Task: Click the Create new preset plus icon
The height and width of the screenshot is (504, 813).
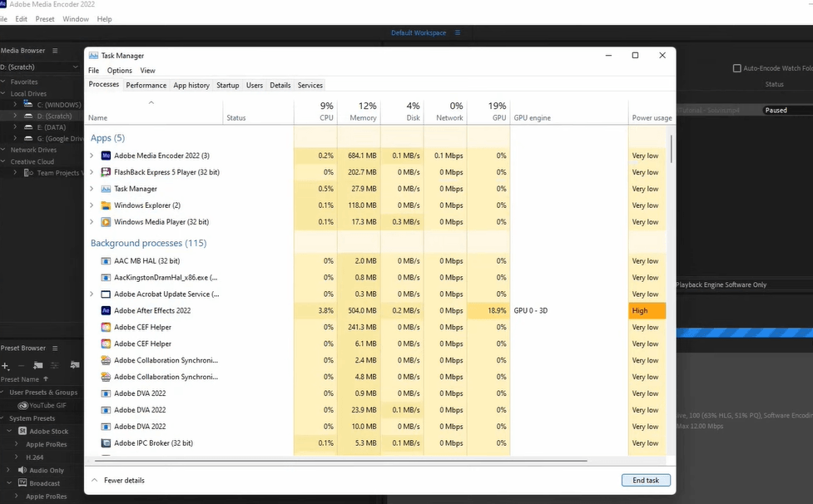Action: point(5,366)
